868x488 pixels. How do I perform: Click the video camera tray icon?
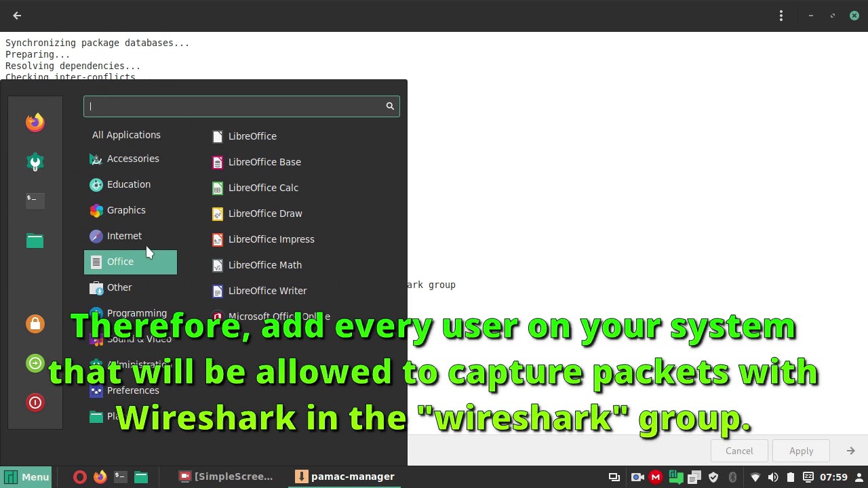[637, 477]
